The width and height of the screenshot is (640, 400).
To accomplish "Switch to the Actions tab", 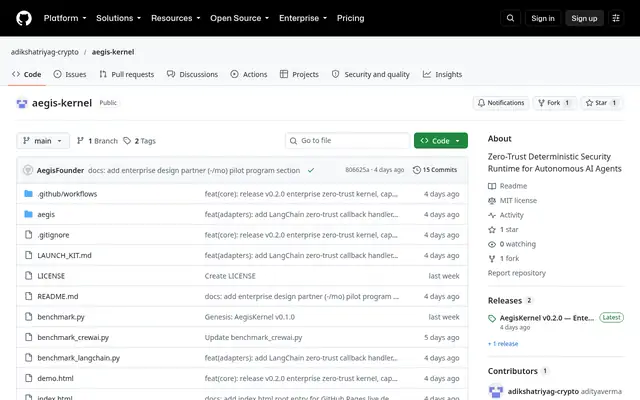I will (249, 74).
